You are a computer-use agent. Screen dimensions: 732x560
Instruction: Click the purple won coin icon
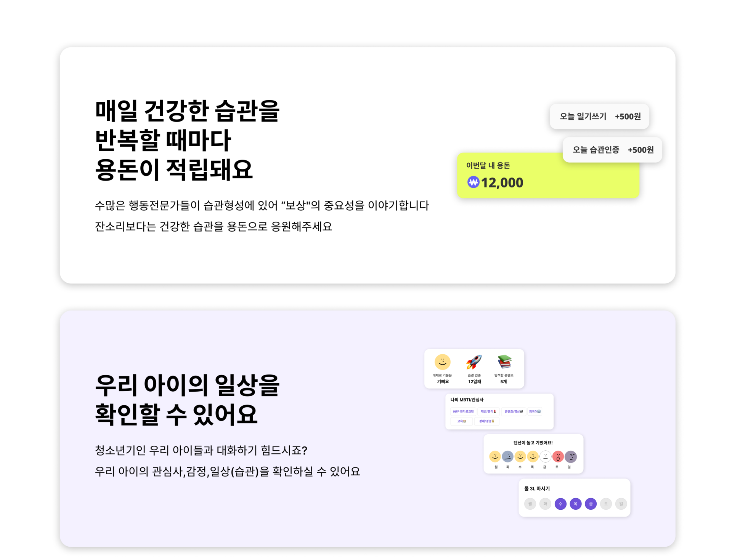tap(473, 182)
